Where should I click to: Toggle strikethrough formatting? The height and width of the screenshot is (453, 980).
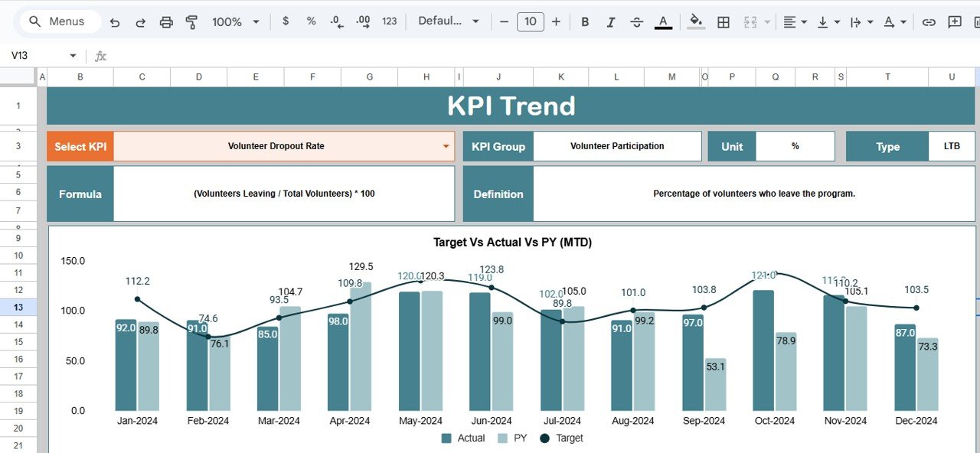click(x=636, y=21)
